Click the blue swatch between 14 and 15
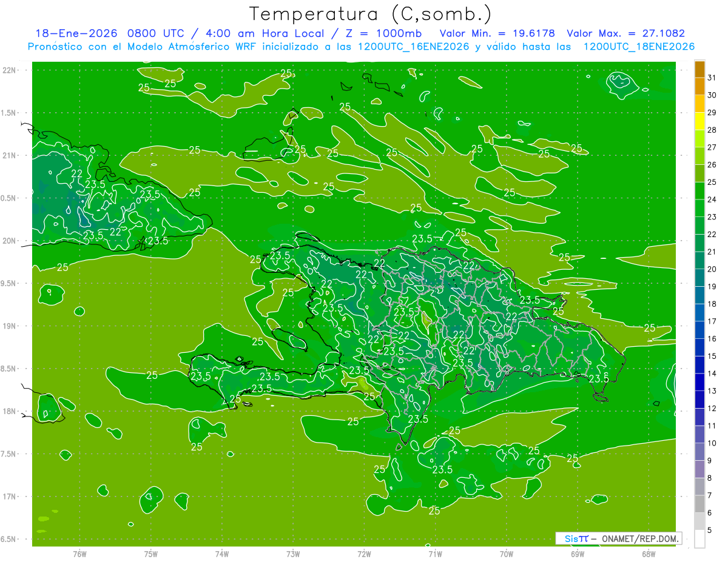The width and height of the screenshot is (728, 562). (x=699, y=365)
